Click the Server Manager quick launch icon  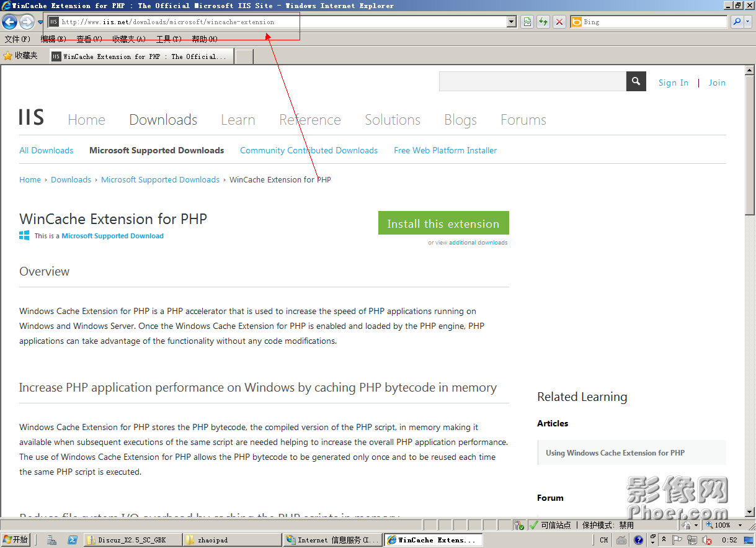point(53,540)
